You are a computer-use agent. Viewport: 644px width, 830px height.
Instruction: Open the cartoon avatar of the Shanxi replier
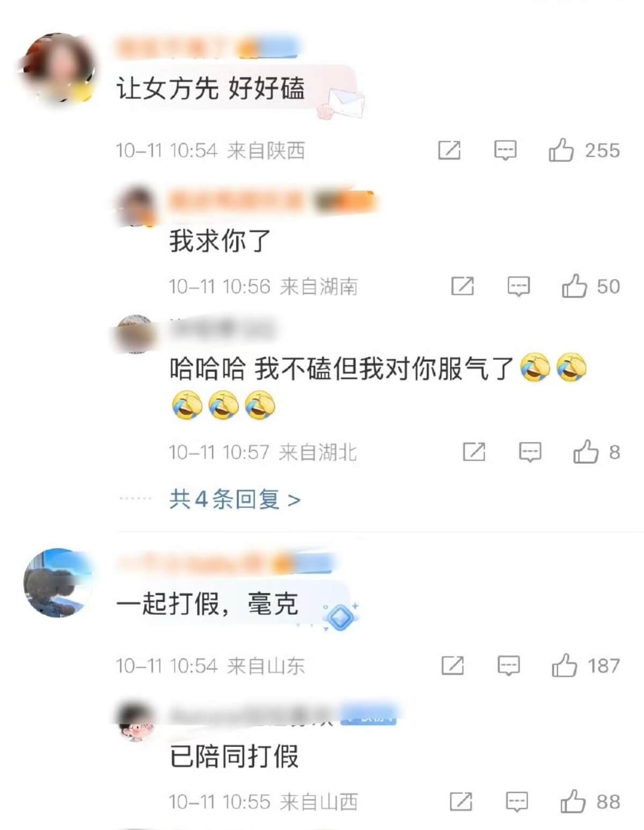[x=136, y=723]
